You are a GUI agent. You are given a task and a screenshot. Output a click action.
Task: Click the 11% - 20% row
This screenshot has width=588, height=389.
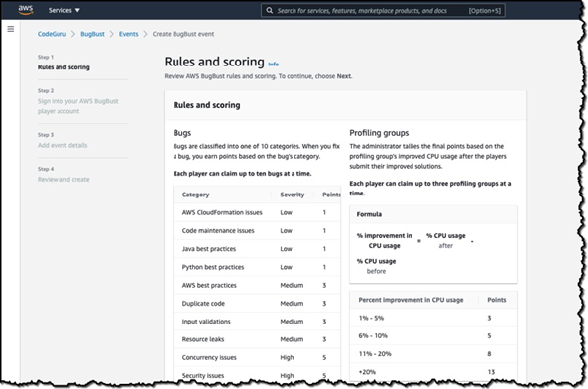433,353
